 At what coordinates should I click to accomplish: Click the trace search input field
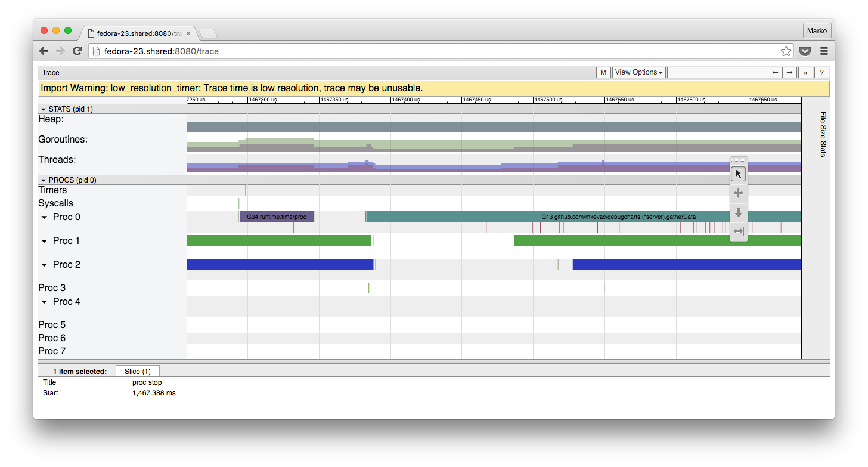[x=717, y=72]
